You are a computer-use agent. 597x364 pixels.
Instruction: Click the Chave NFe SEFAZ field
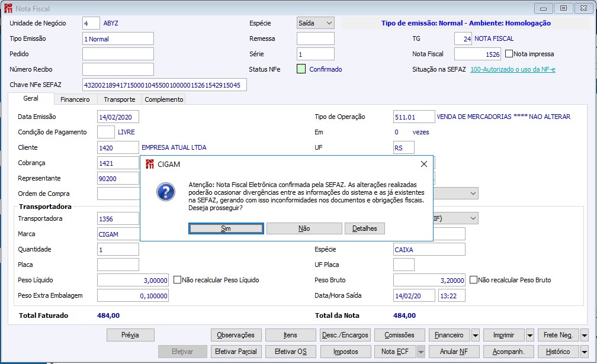point(164,85)
